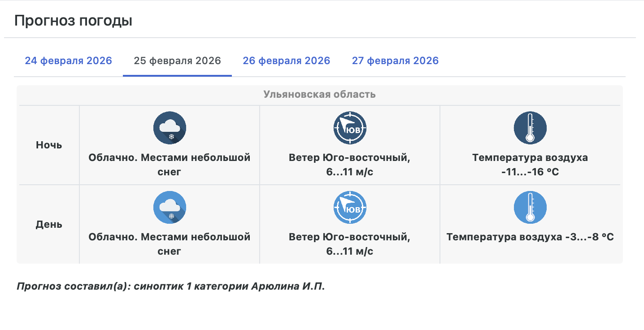Select the 25 февраля 2026 tab
This screenshot has width=644, height=330.
(177, 61)
